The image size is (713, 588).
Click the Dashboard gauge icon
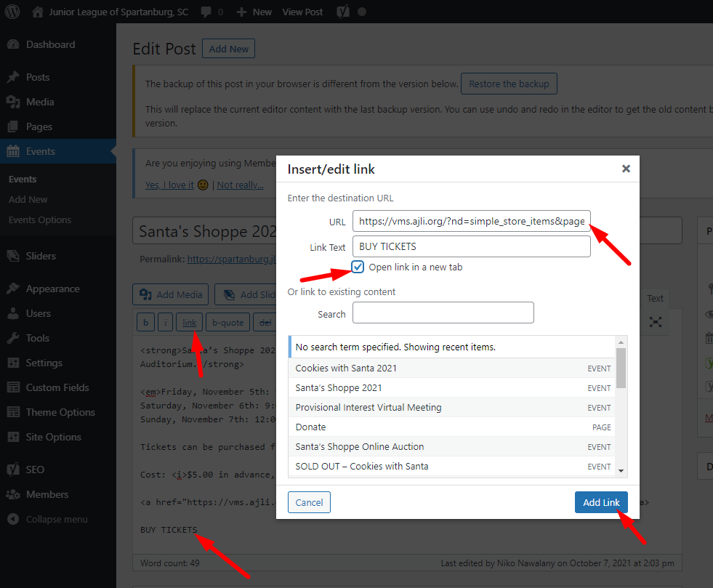(13, 44)
